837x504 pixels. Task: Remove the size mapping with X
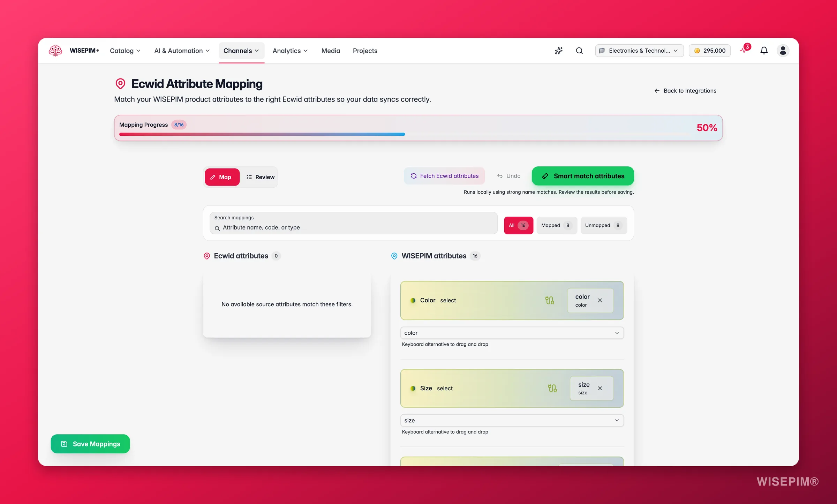(600, 388)
